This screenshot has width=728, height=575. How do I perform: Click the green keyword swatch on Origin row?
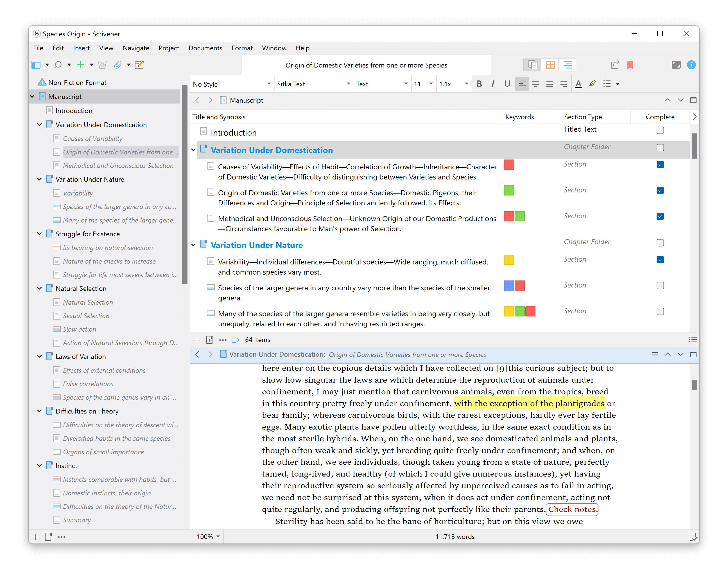coord(509,190)
